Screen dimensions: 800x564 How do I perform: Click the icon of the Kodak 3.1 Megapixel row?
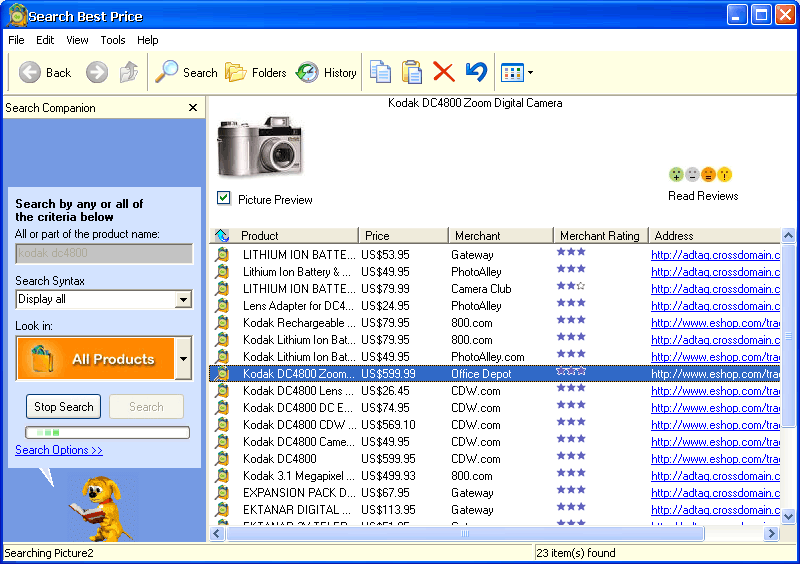click(222, 475)
